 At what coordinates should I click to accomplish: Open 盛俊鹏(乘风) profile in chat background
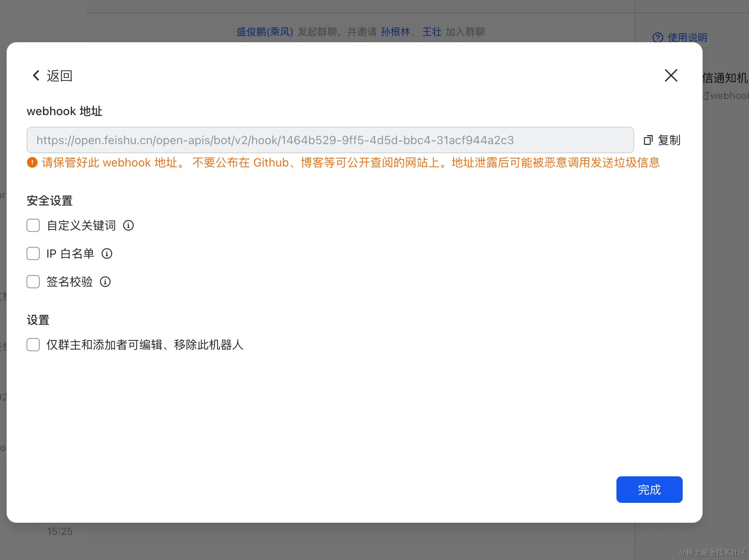(265, 32)
